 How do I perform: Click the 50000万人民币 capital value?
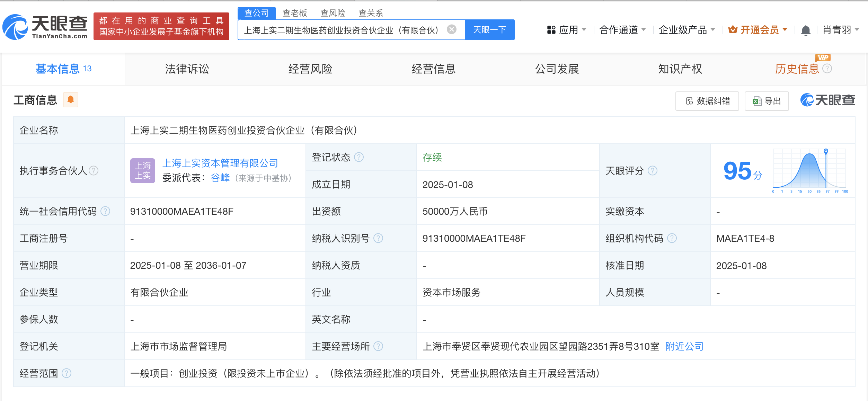[455, 212]
